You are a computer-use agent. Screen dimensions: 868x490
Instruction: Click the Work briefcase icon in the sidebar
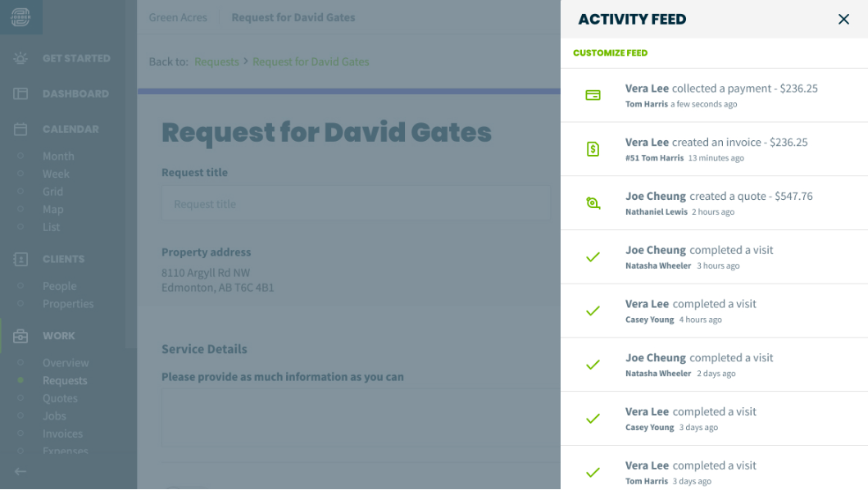tap(20, 335)
